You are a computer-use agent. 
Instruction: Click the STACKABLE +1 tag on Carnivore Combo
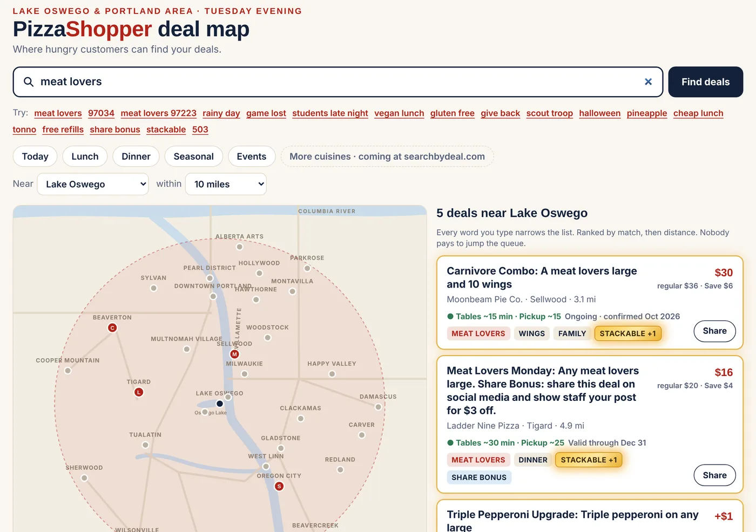tap(627, 333)
